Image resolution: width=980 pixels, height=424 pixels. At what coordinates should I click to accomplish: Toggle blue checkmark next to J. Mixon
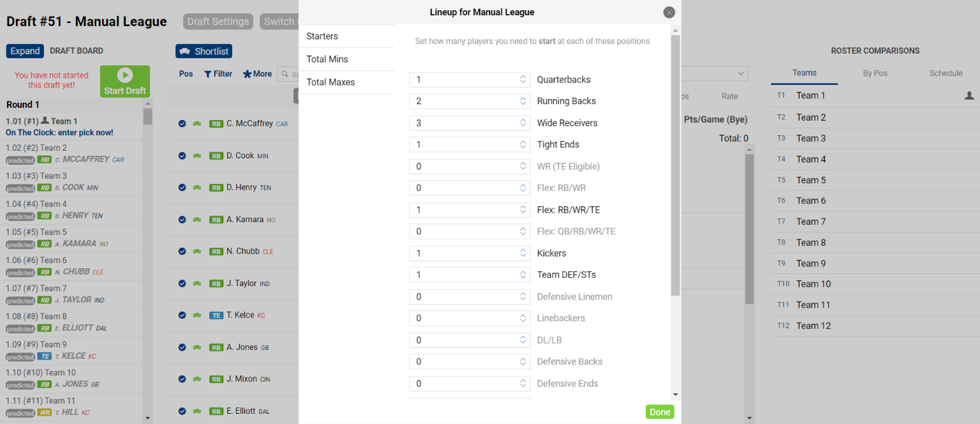click(182, 379)
